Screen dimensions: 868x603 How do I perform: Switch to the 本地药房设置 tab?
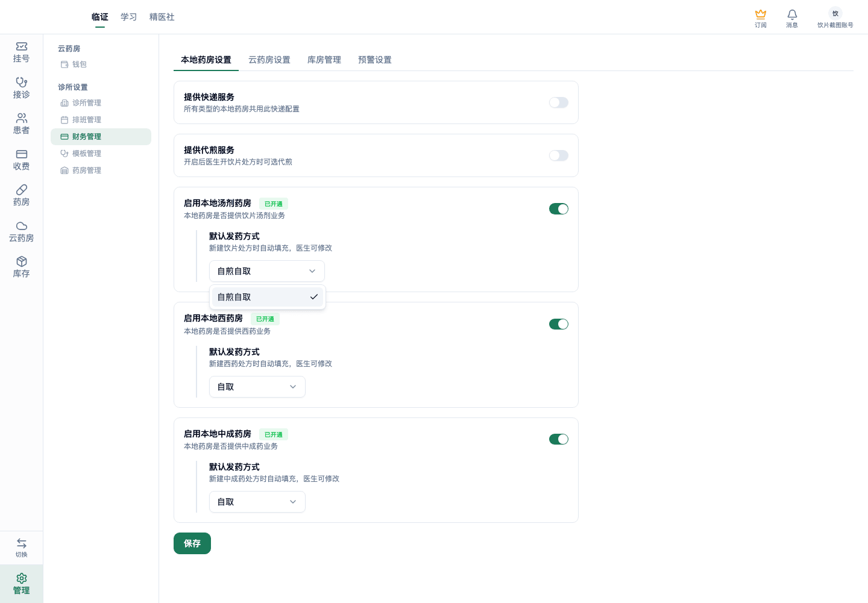pyautogui.click(x=206, y=60)
